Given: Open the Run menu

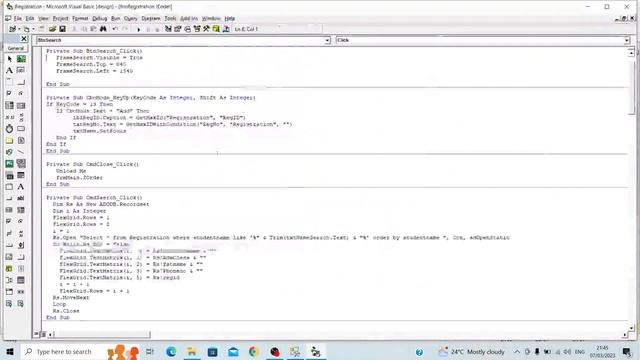Looking at the screenshot, I should pos(116,18).
